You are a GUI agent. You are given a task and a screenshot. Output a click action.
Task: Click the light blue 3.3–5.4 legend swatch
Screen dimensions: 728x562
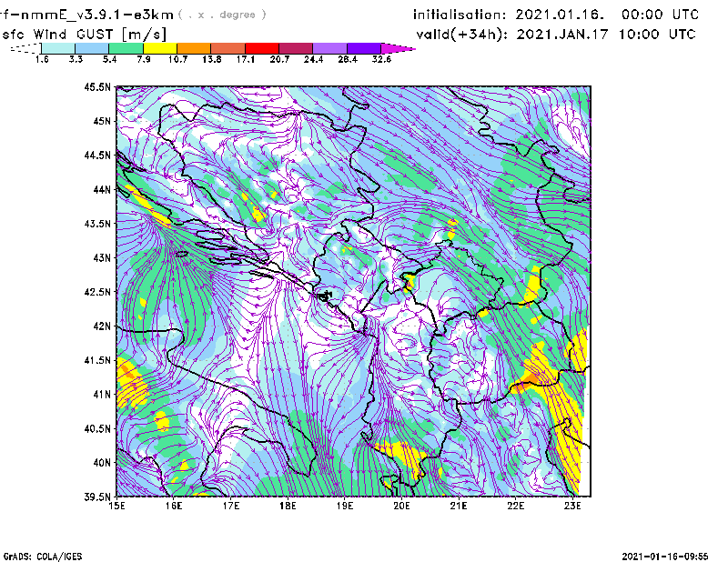click(x=92, y=48)
